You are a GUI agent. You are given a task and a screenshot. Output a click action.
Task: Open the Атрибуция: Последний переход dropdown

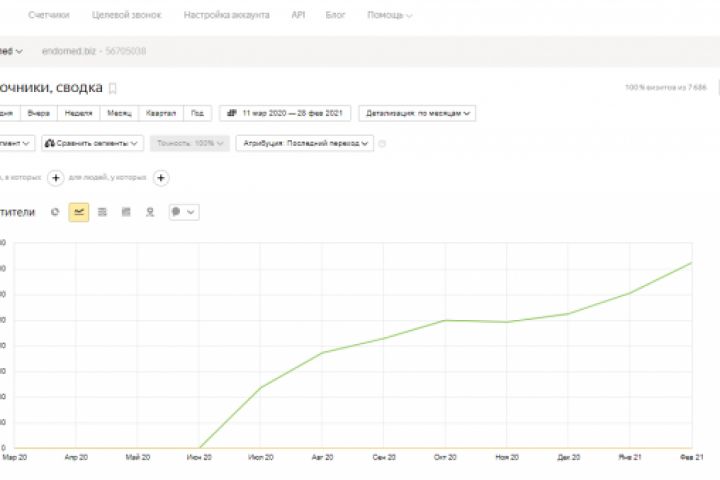[x=306, y=144]
